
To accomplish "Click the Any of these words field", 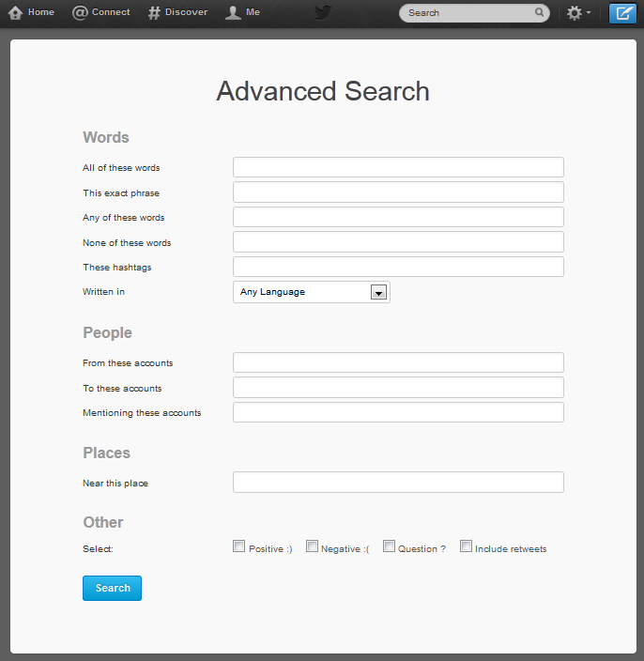I will click(x=398, y=217).
